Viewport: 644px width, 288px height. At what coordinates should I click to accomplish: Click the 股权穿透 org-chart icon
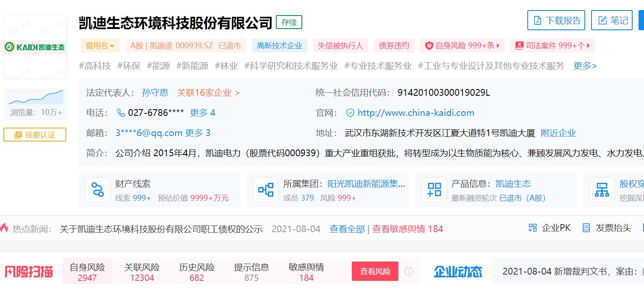pos(602,190)
